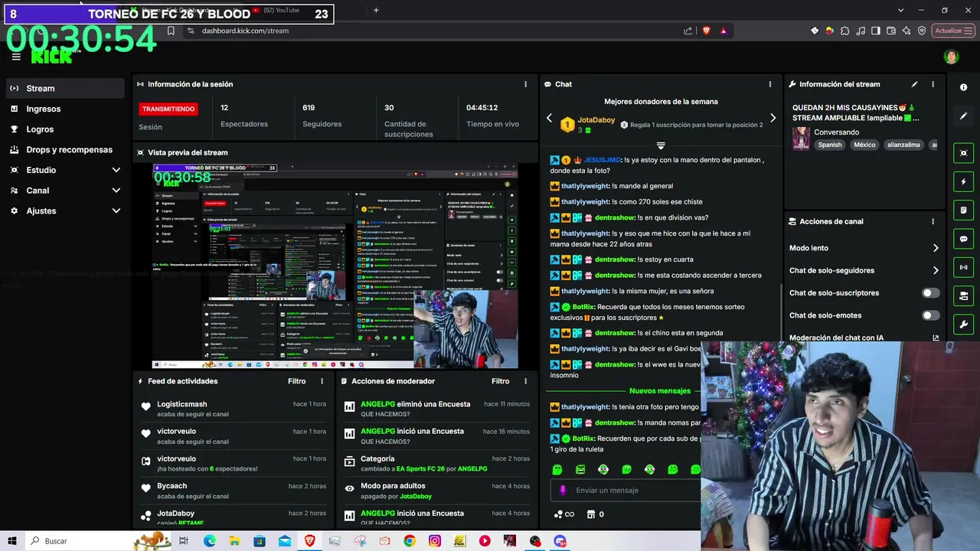
Task: Click BotRix name in the sorteo message
Action: [583, 307]
